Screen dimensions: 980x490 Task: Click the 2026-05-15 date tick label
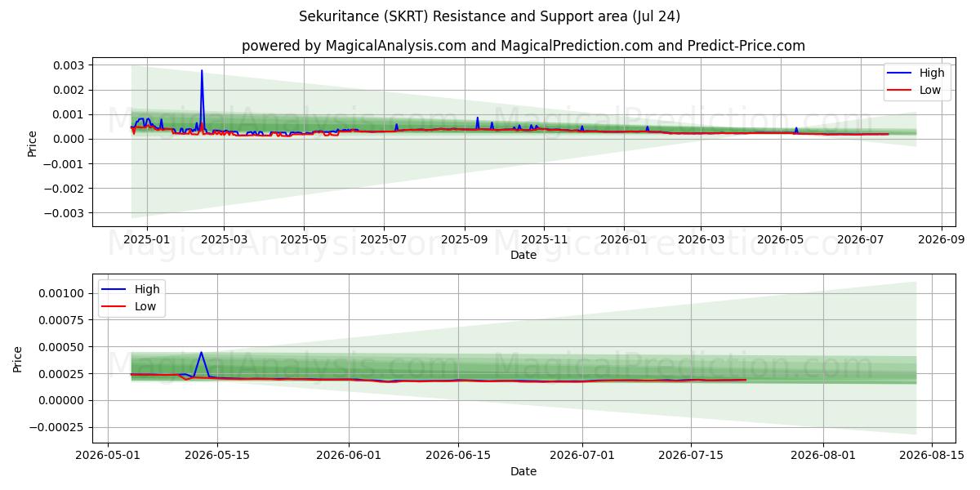tap(217, 456)
